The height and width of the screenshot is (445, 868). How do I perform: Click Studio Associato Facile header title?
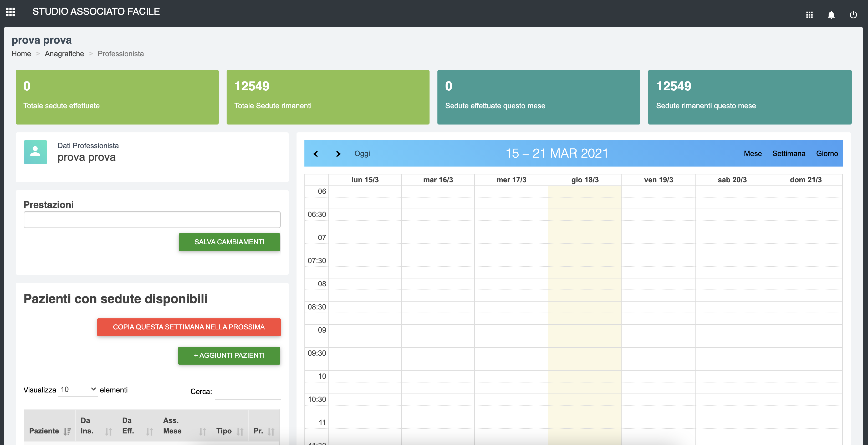click(96, 12)
